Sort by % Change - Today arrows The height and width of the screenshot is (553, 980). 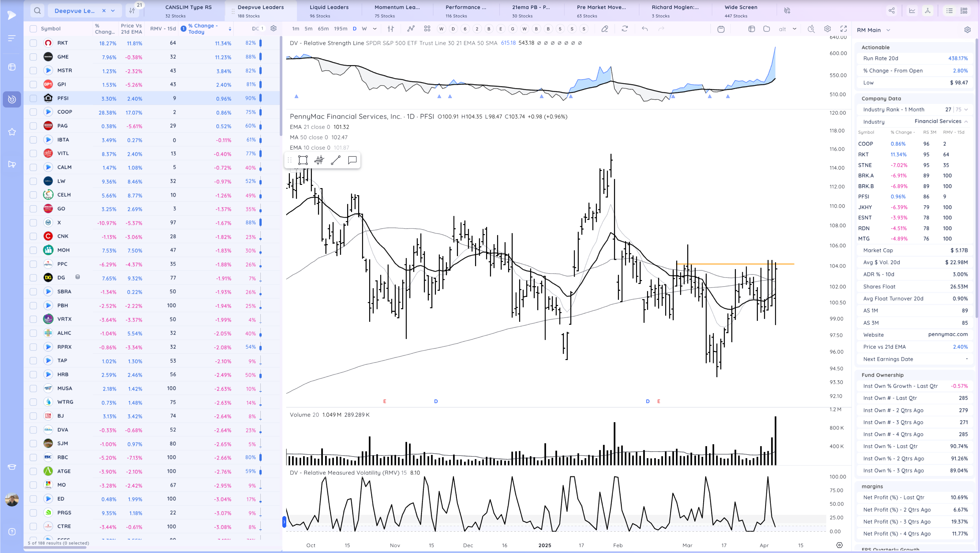coord(230,29)
